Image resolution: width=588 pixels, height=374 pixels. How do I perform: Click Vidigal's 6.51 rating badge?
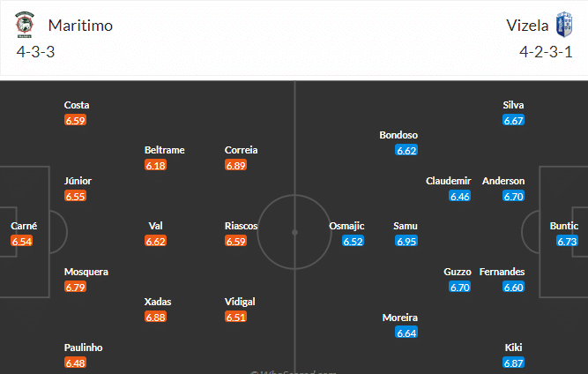click(x=235, y=317)
